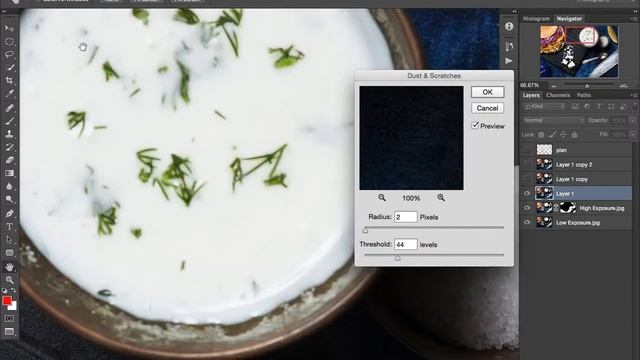Select the Dodge tool
The image size is (640, 360).
(x=9, y=199)
